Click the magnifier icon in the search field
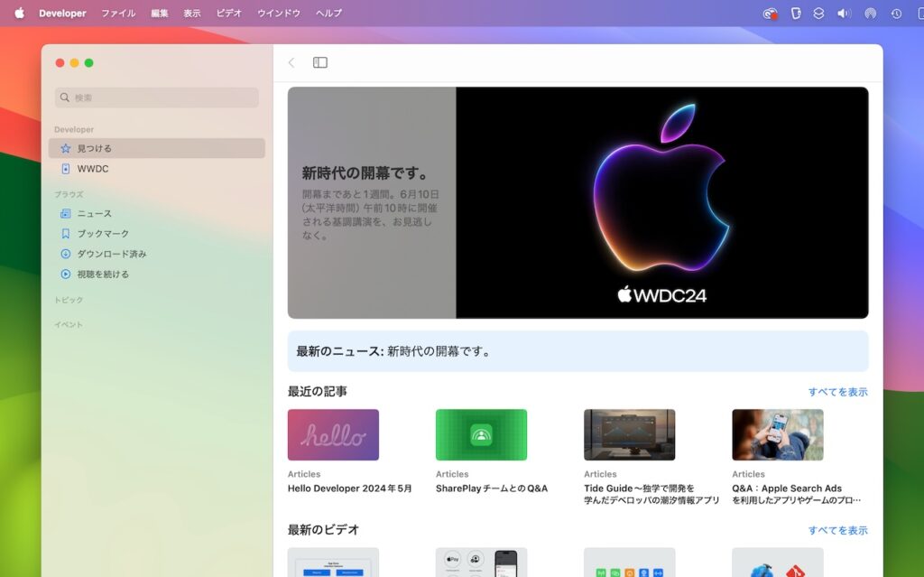This screenshot has width=924, height=577. 64,97
